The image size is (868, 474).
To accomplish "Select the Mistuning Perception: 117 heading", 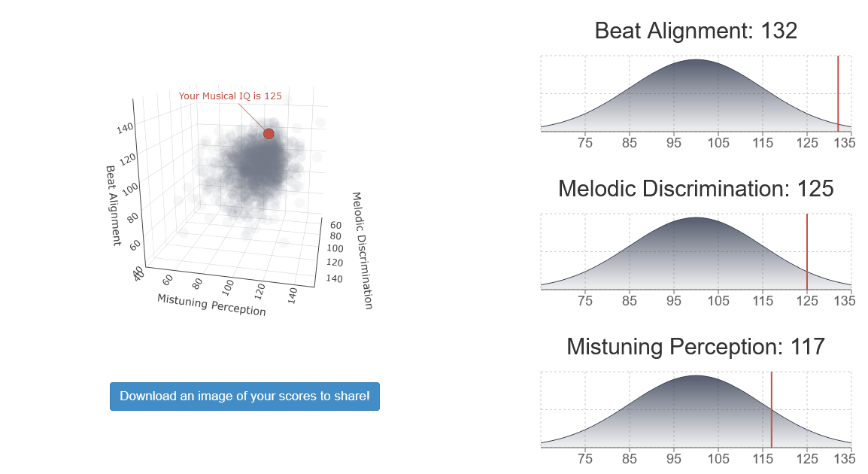I will pos(696,347).
